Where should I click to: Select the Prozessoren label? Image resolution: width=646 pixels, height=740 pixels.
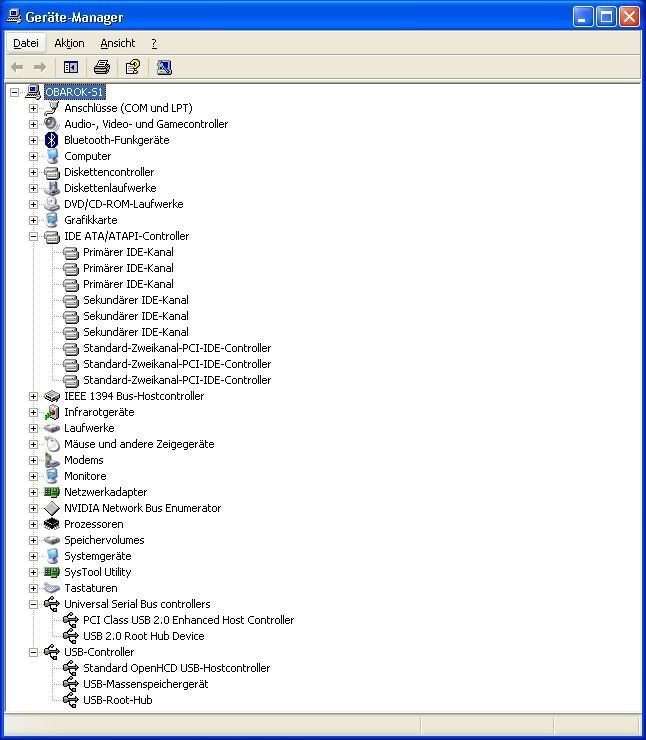coord(93,524)
